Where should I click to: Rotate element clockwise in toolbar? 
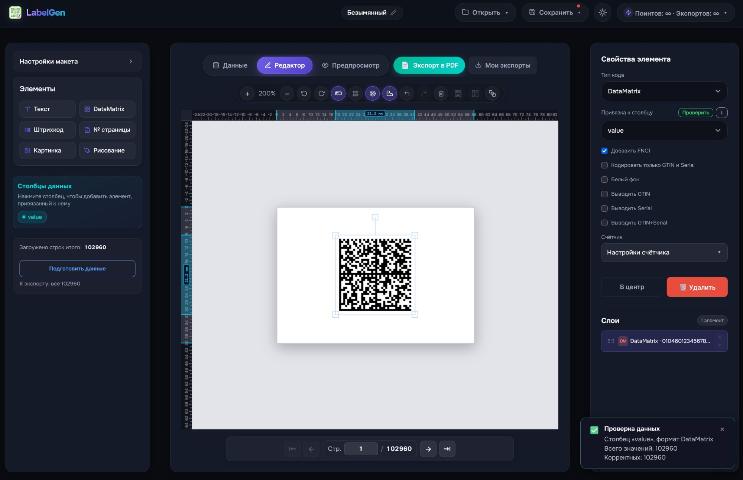pos(321,93)
